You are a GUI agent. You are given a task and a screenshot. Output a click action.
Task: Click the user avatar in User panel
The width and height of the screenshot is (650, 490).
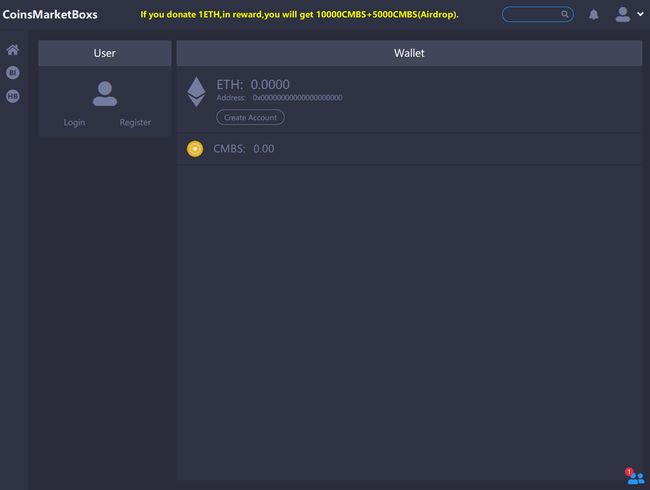point(105,94)
